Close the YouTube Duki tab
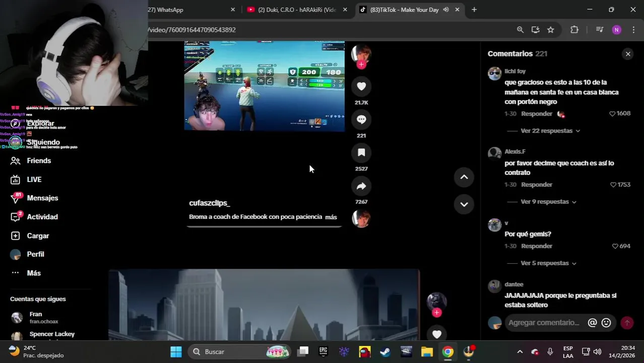 pos(346,10)
